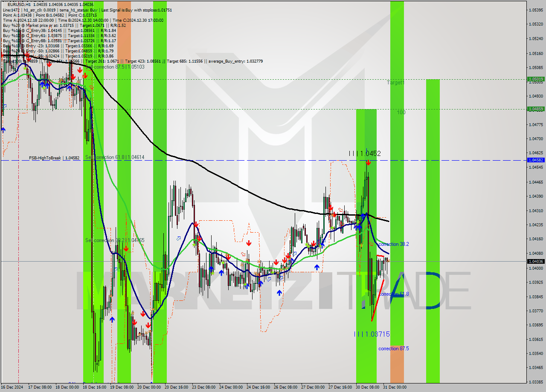546x392 pixels.
Task: Click the blue 1.04582 price tag on axis
Action: [536, 160]
